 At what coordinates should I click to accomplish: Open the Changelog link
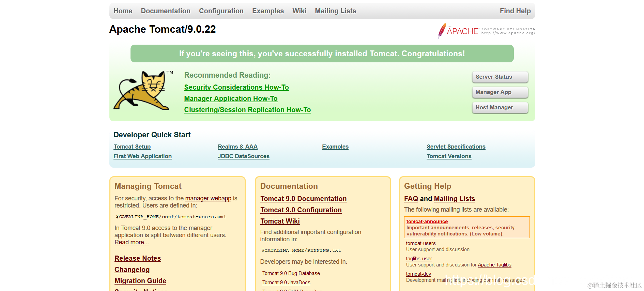pos(132,270)
